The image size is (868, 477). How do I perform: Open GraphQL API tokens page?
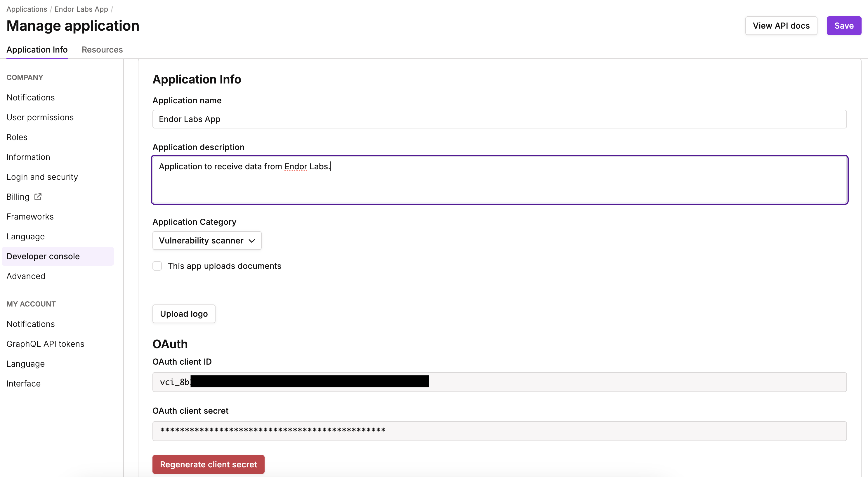coord(45,343)
